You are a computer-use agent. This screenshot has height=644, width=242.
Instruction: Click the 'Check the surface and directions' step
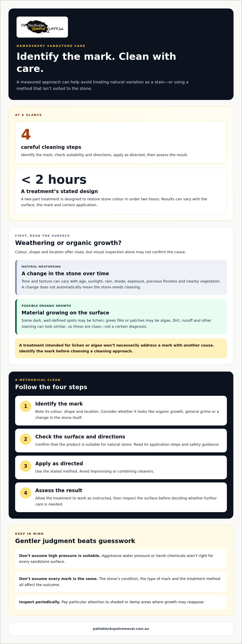121,440
